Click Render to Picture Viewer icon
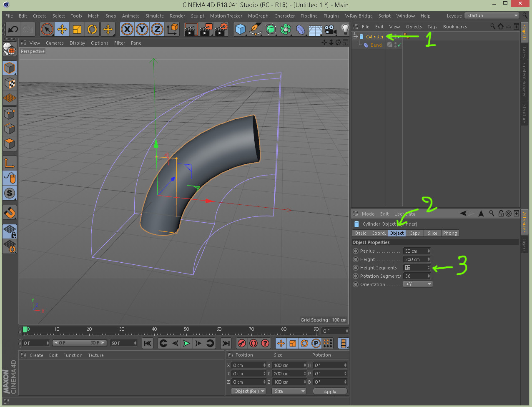 point(206,29)
